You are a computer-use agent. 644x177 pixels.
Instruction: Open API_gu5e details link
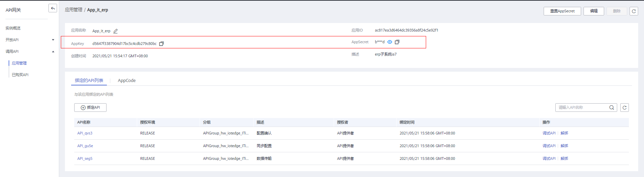(85, 146)
